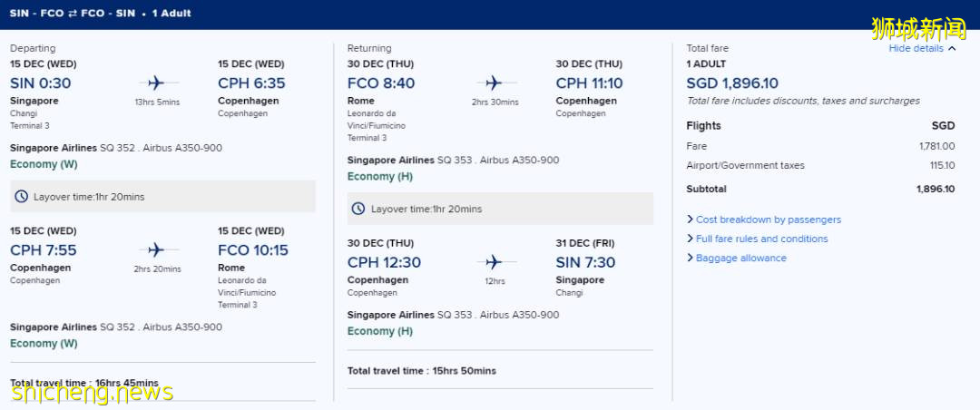This screenshot has height=410, width=980.
Task: Open the Baggage allowance section
Action: tap(740, 258)
